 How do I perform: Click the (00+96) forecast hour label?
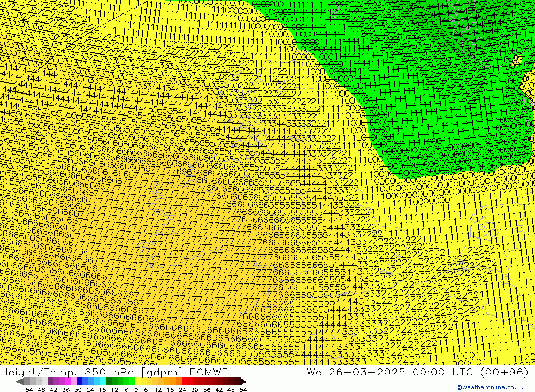point(503,372)
